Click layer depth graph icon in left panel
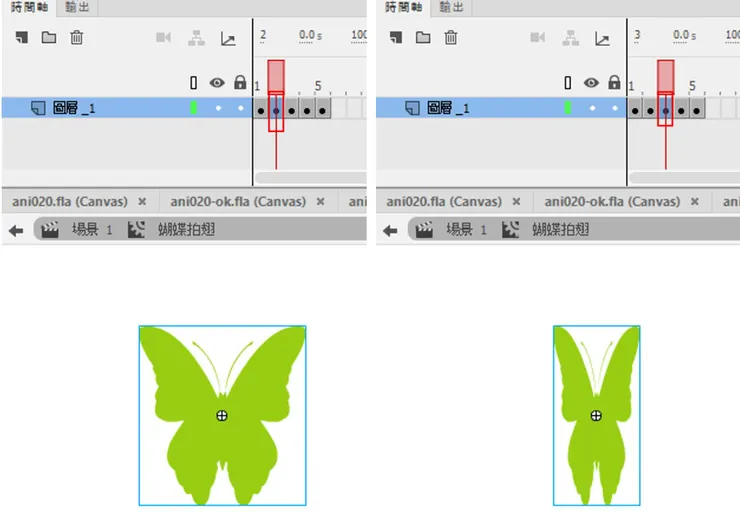This screenshot has width=740, height=515. click(228, 39)
